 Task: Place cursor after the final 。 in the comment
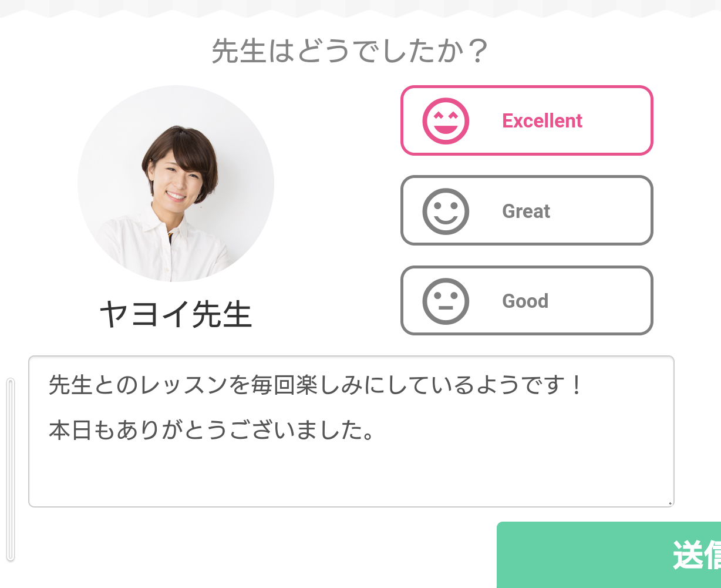click(376, 432)
